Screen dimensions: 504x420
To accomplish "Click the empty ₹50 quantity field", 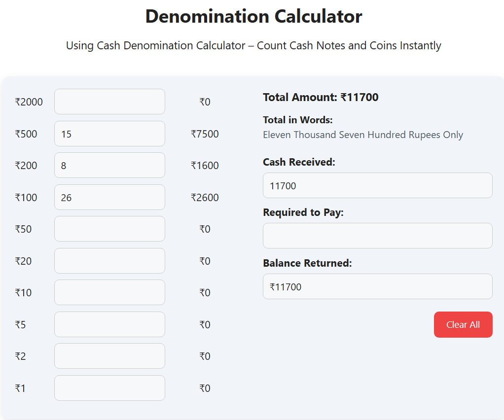I will (x=109, y=229).
